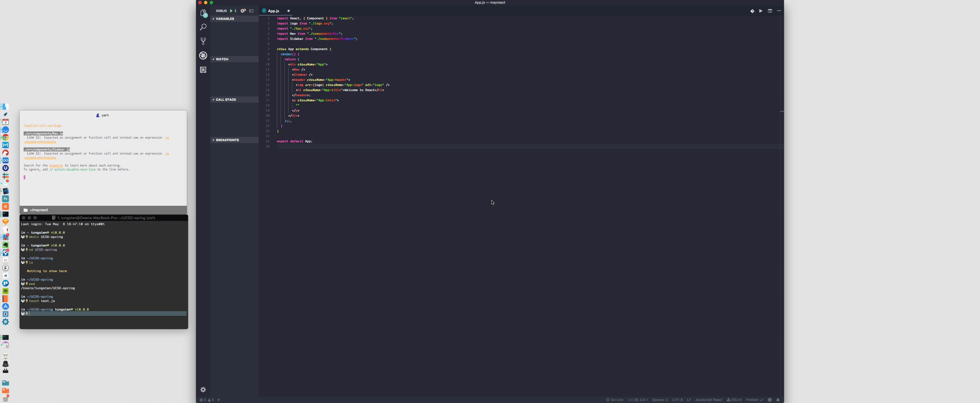The width and height of the screenshot is (980, 403).
Task: Open Google Chrome from the dock
Action: pyautogui.click(x=5, y=138)
